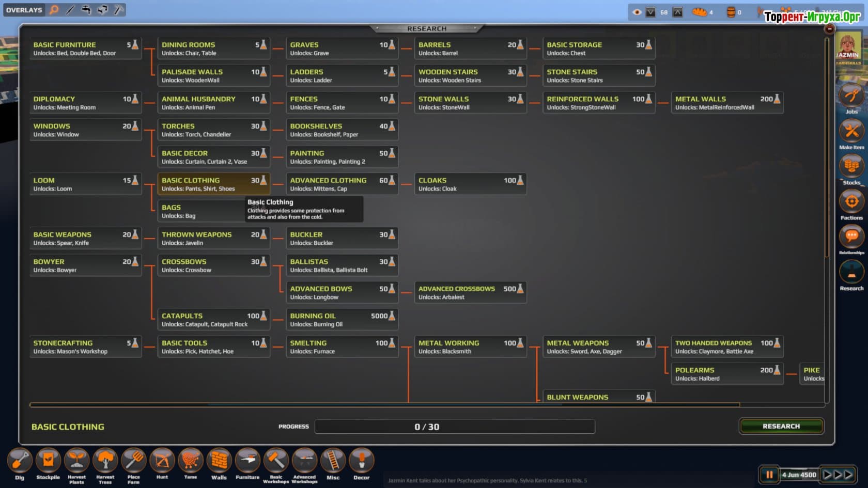Toggle the magnifier overlay icon
This screenshot has height=488, width=868.
54,10
